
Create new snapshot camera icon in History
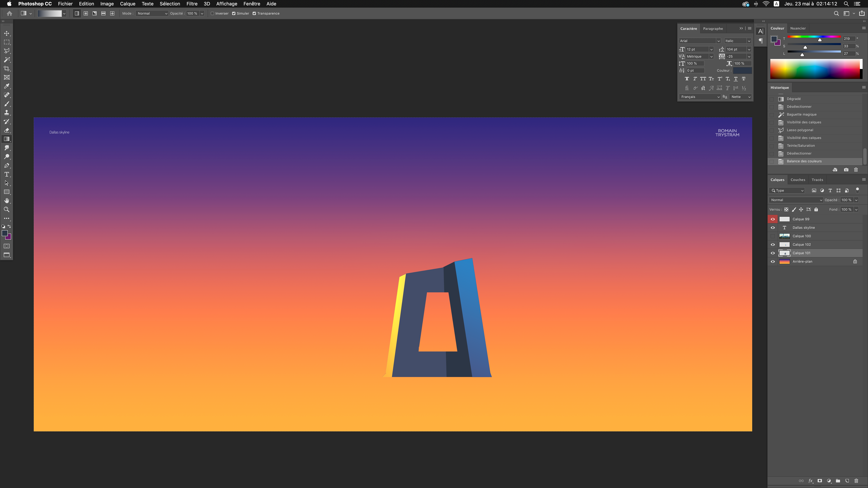click(846, 170)
